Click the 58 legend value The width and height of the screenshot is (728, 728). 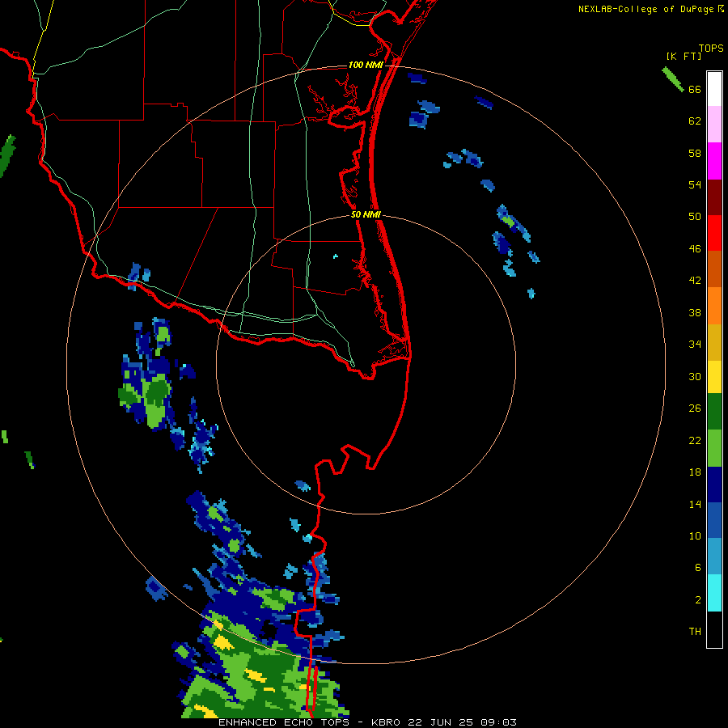point(695,153)
